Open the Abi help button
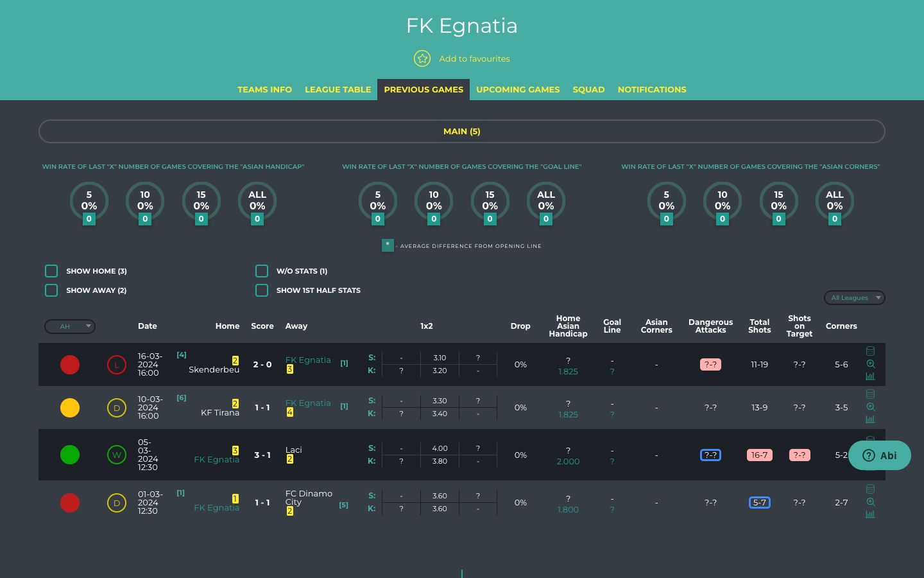Viewport: 924px width, 578px height. coord(880,455)
